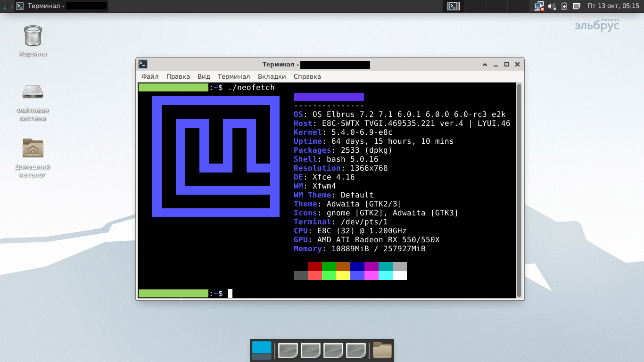Click the date and time clock
644x362 pixels.
(x=613, y=6)
